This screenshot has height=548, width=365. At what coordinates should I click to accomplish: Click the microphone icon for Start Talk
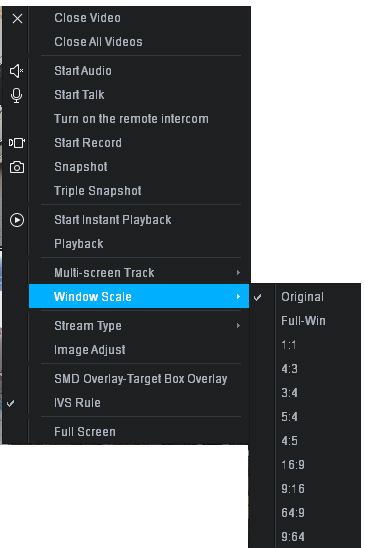pos(16,95)
